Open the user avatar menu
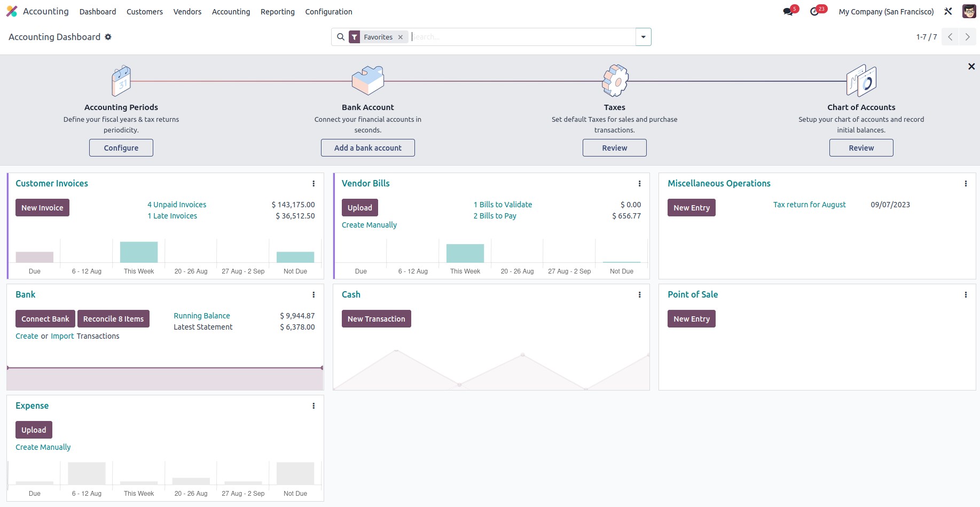 coord(969,11)
